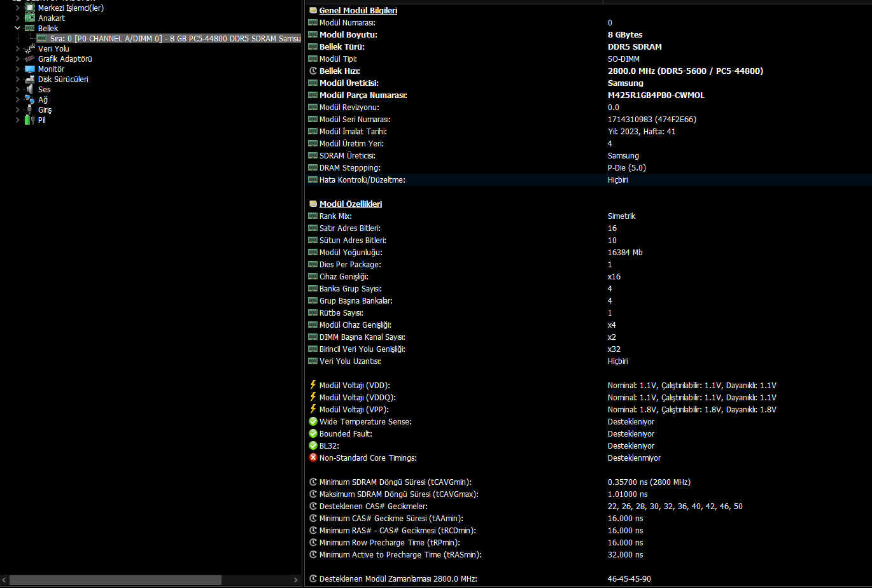This screenshot has width=872, height=588.
Task: Click the motherboard icon beside Anakart
Action: pos(29,18)
